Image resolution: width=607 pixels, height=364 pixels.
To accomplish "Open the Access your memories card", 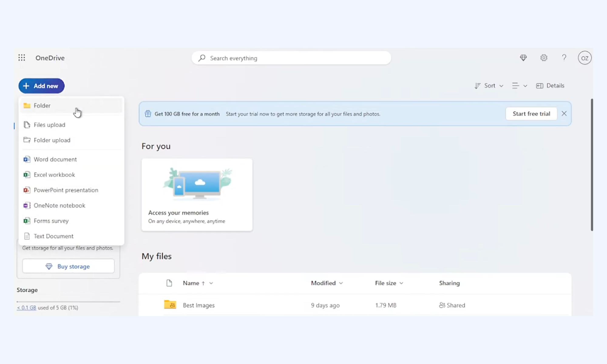I will (x=197, y=195).
